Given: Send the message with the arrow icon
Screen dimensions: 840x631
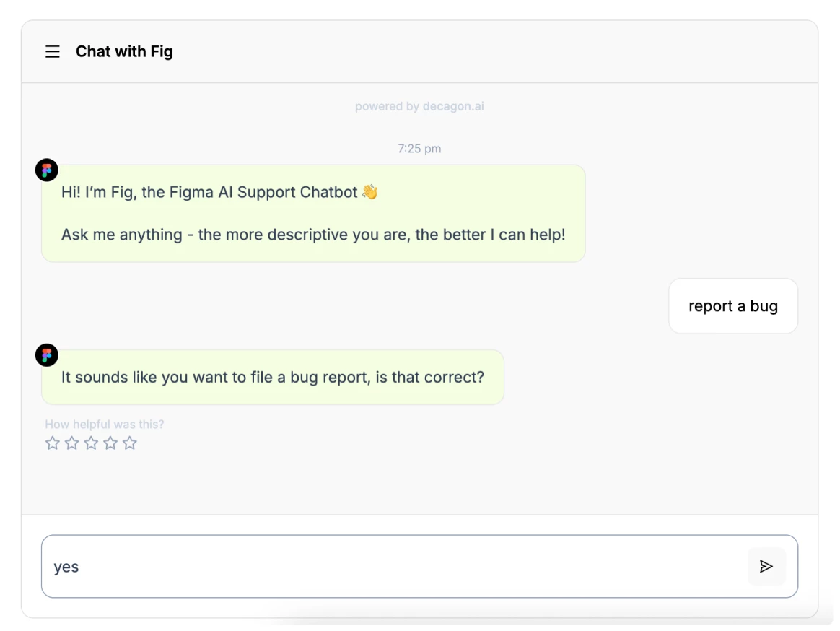Looking at the screenshot, I should tap(766, 566).
